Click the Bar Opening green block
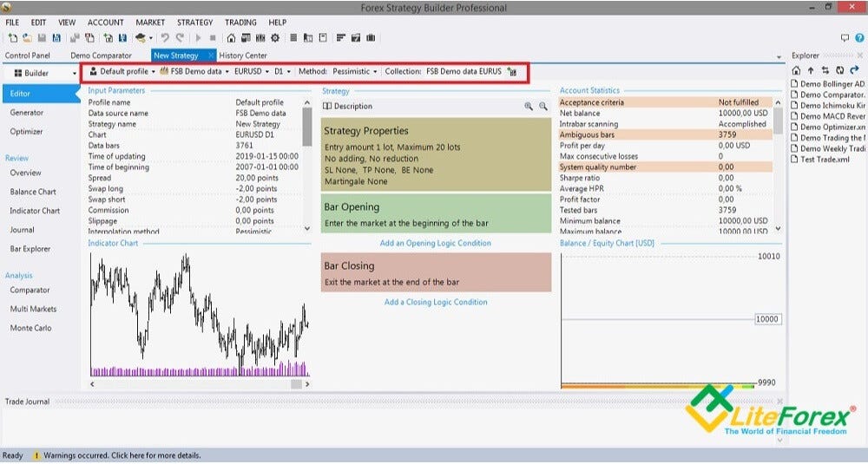Image resolution: width=868 pixels, height=464 pixels. coord(437,213)
